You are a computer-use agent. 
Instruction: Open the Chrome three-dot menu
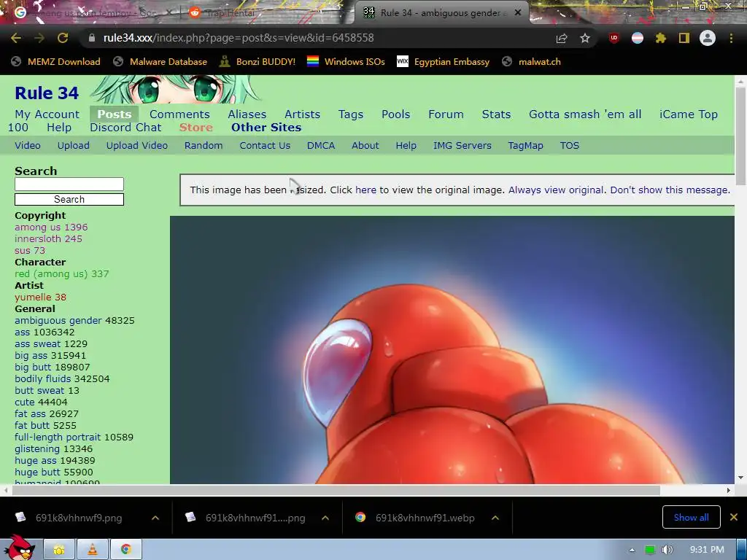[x=731, y=38]
